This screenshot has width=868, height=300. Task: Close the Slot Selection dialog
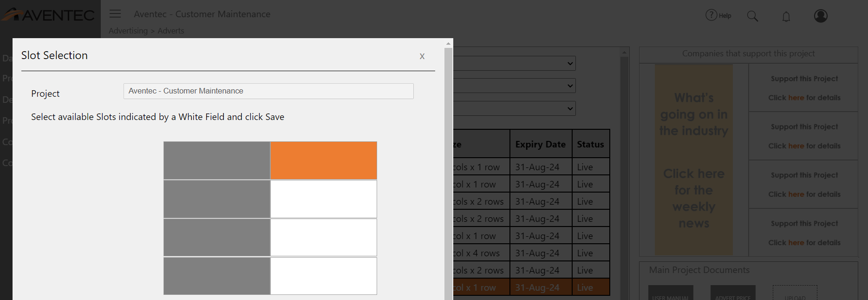point(422,56)
